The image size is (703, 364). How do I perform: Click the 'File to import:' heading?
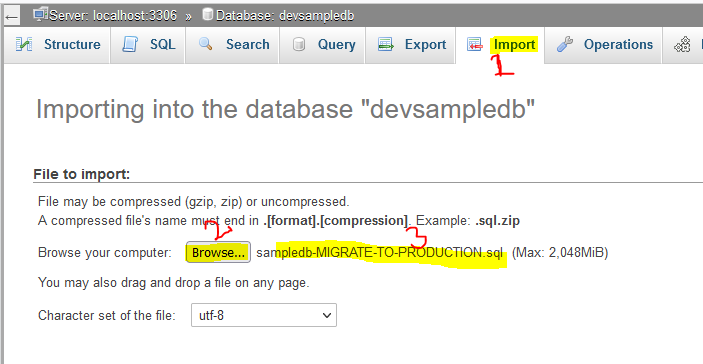pos(82,174)
